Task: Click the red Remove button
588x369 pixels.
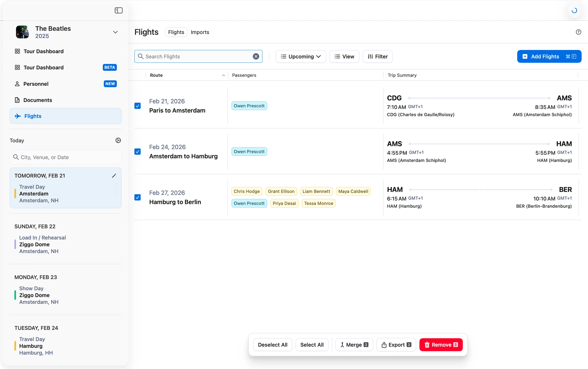Action: pyautogui.click(x=441, y=345)
